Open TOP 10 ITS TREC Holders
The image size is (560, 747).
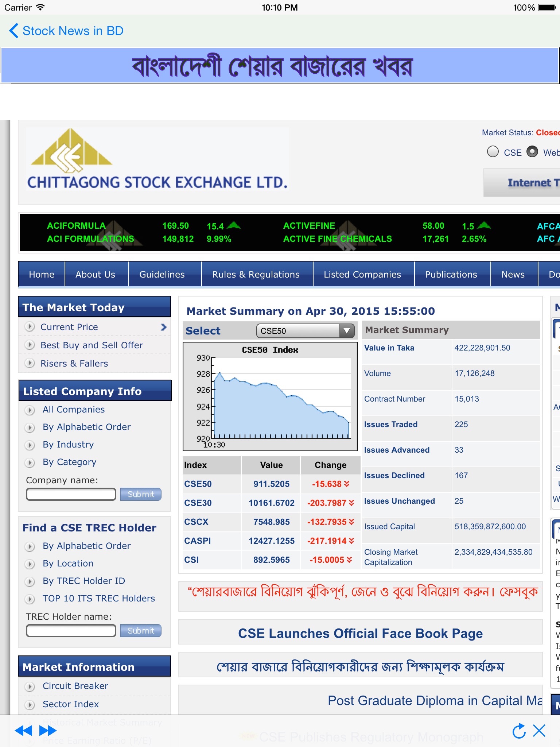click(x=99, y=598)
